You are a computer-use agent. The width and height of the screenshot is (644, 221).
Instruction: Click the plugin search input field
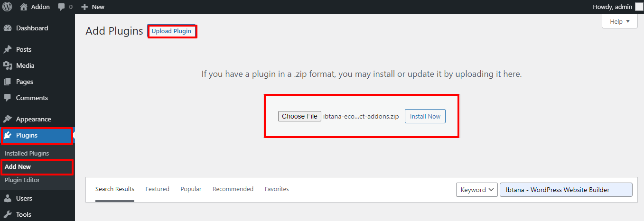566,190
